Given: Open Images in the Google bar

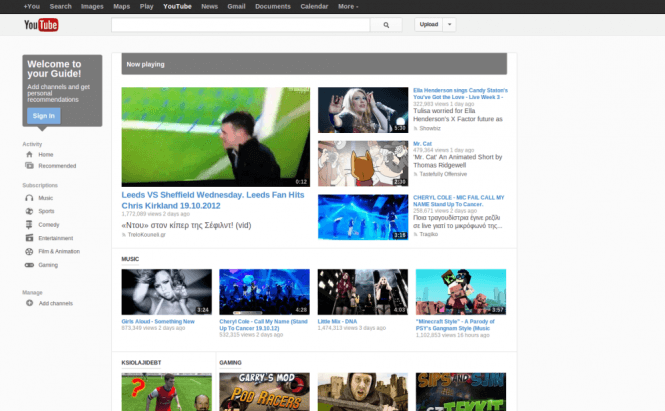Looking at the screenshot, I should click(92, 7).
